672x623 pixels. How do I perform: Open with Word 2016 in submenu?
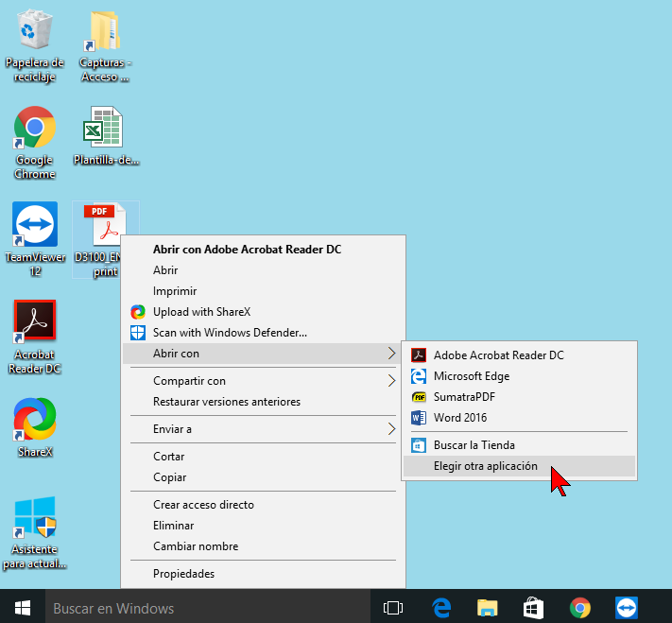click(520, 418)
